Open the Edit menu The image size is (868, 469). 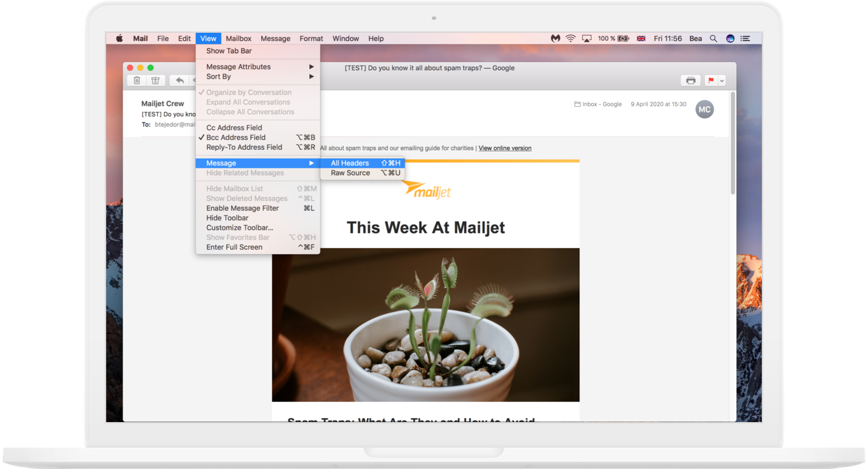click(184, 38)
